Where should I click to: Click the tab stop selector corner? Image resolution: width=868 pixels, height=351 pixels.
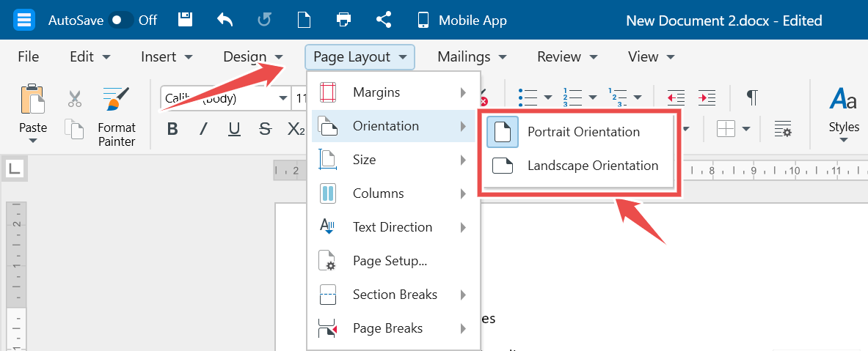pos(15,170)
